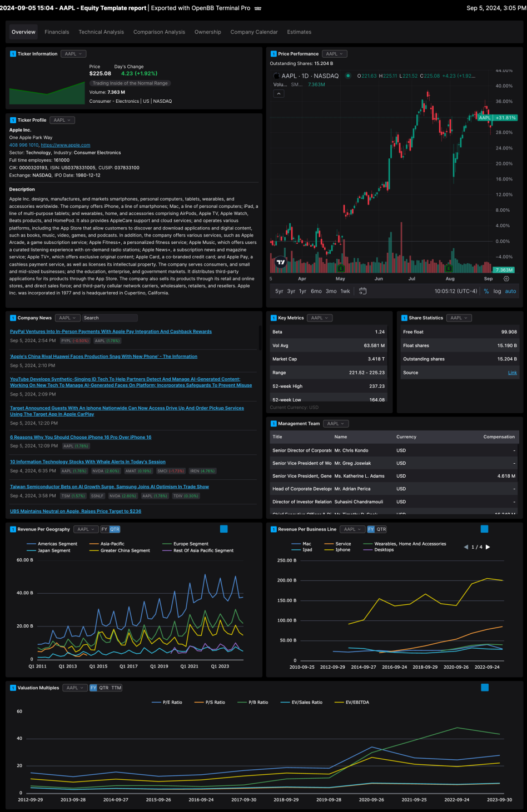Screen dimensions: 527x812
Task: Open Share Statistics Source Link
Action: pos(513,373)
